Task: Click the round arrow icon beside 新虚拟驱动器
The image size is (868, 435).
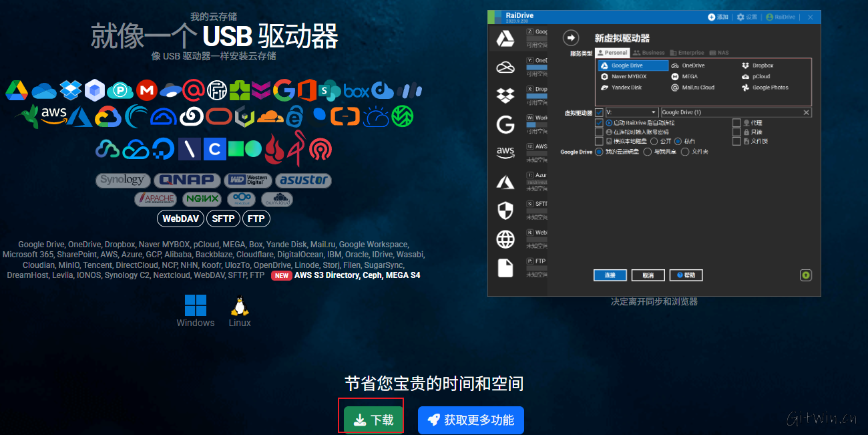Action: [x=570, y=37]
